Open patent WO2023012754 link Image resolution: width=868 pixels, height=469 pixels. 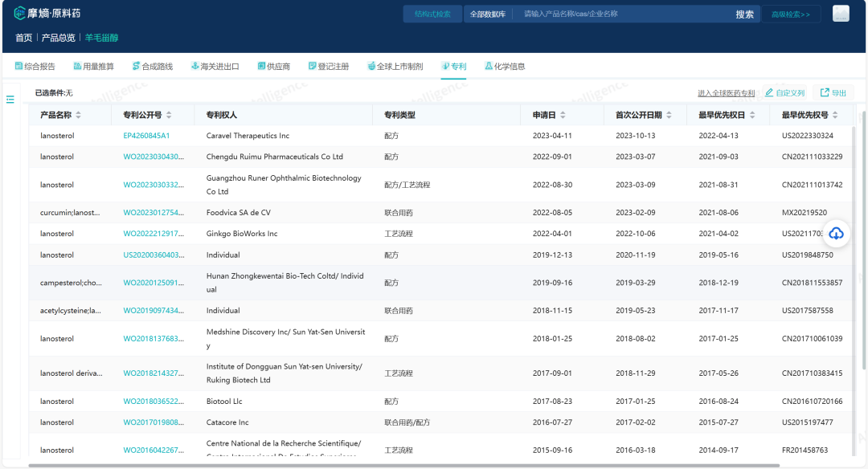click(x=154, y=212)
